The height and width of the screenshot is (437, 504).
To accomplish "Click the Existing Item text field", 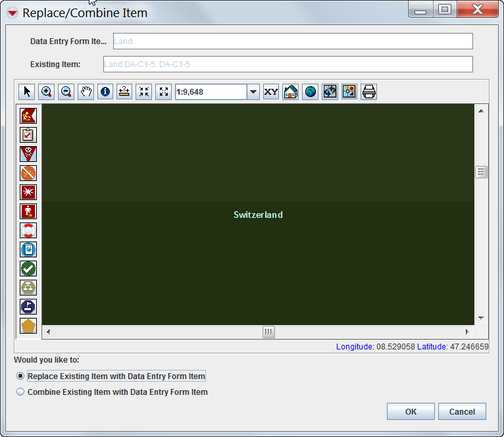I will [x=288, y=64].
